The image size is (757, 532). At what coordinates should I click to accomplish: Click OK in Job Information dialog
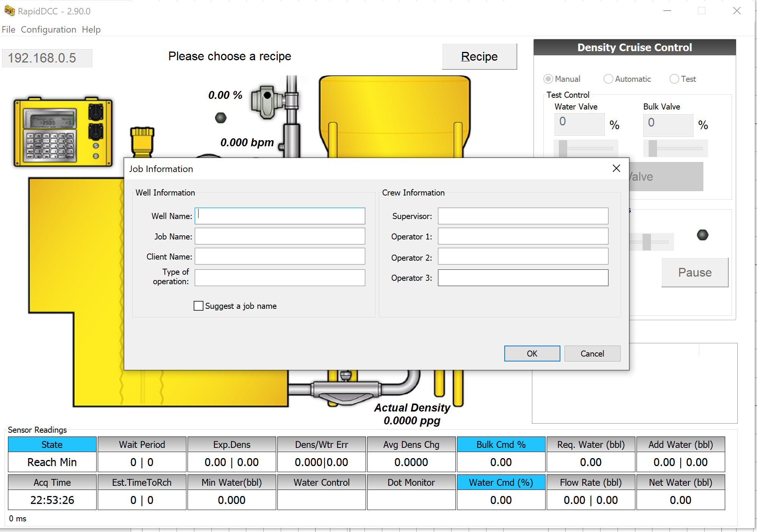532,354
